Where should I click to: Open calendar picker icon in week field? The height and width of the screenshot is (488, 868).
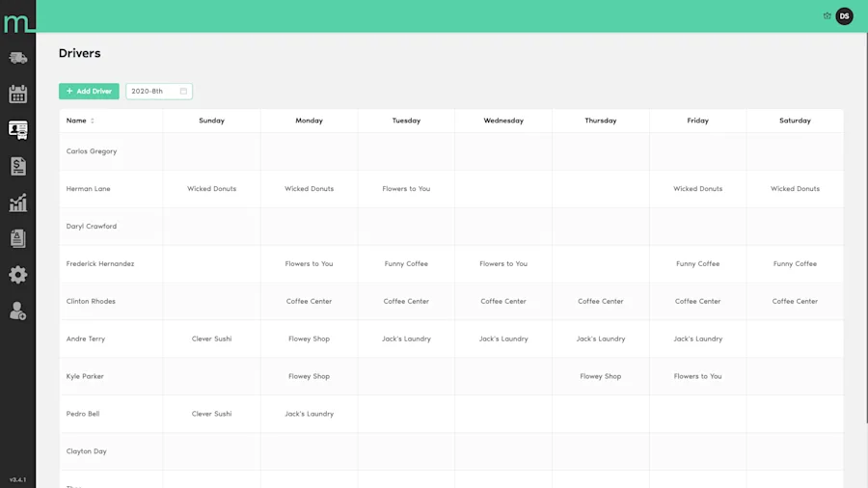pyautogui.click(x=183, y=92)
